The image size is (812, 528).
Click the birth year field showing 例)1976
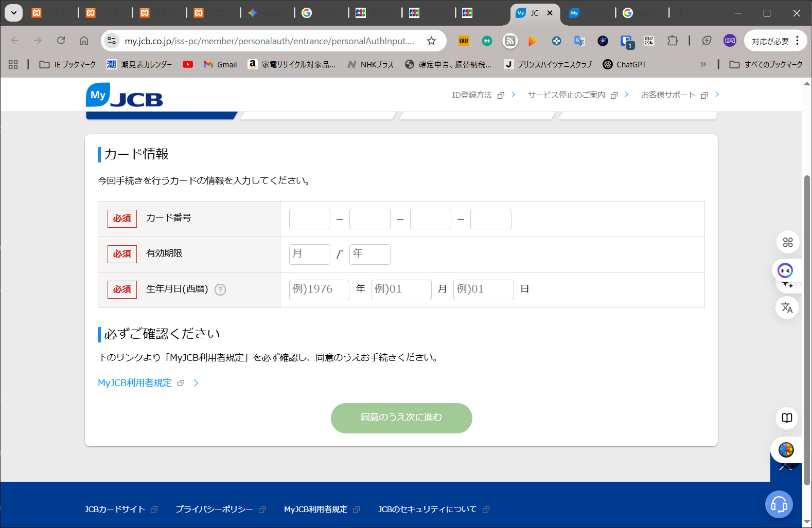pyautogui.click(x=319, y=289)
